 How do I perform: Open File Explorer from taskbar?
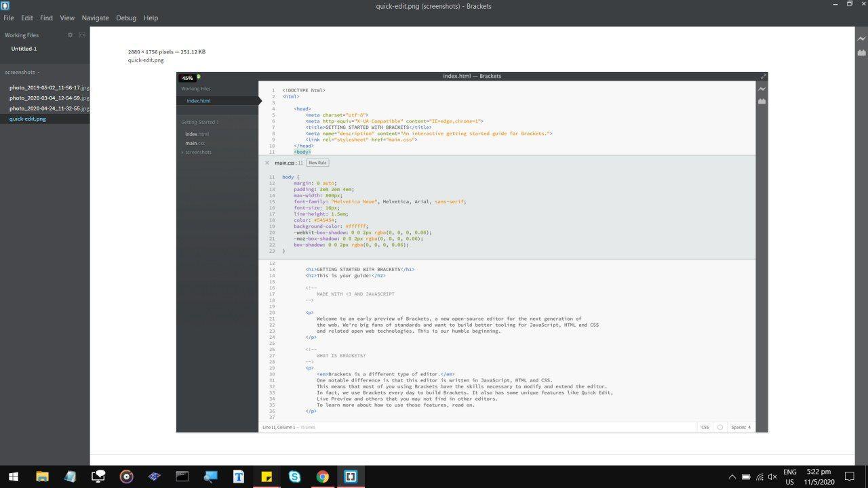(42, 476)
